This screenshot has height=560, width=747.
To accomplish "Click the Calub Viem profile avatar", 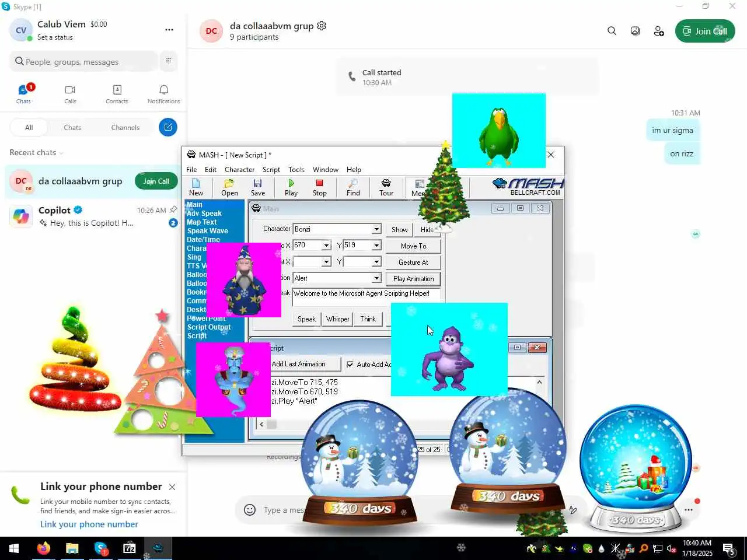I will tap(21, 30).
